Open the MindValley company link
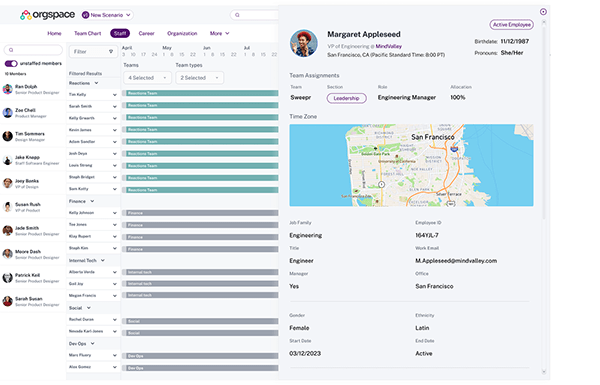Viewport: 600px width, 385px height. point(389,46)
